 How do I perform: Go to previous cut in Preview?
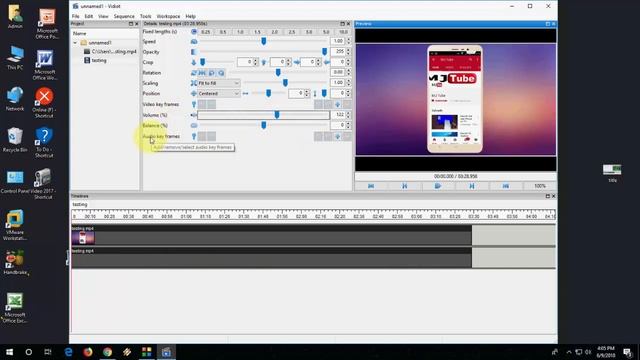(404, 186)
